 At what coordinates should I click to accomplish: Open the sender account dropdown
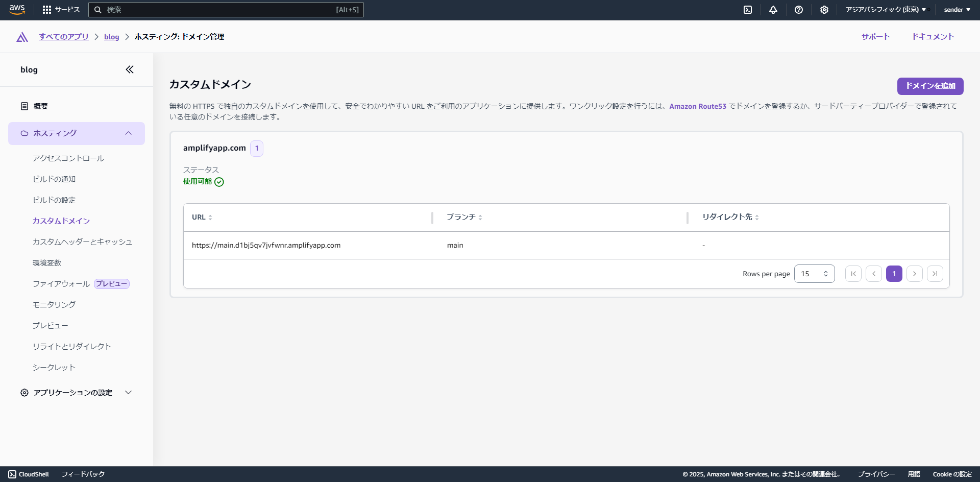coord(957,10)
